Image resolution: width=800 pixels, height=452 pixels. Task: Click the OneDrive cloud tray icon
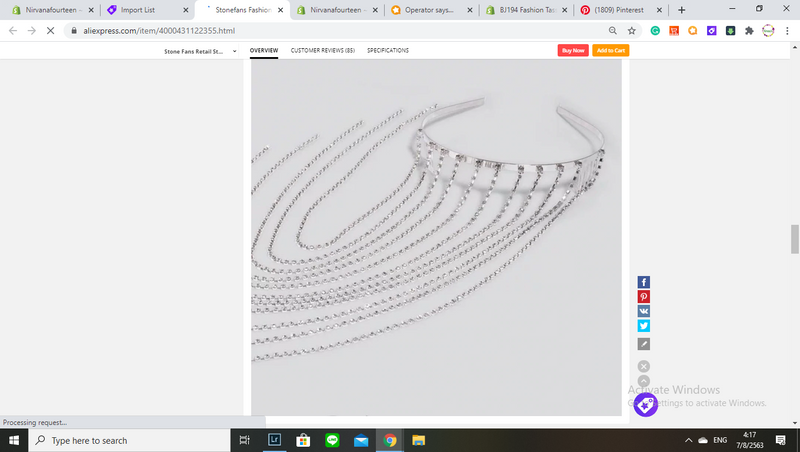coord(703,440)
